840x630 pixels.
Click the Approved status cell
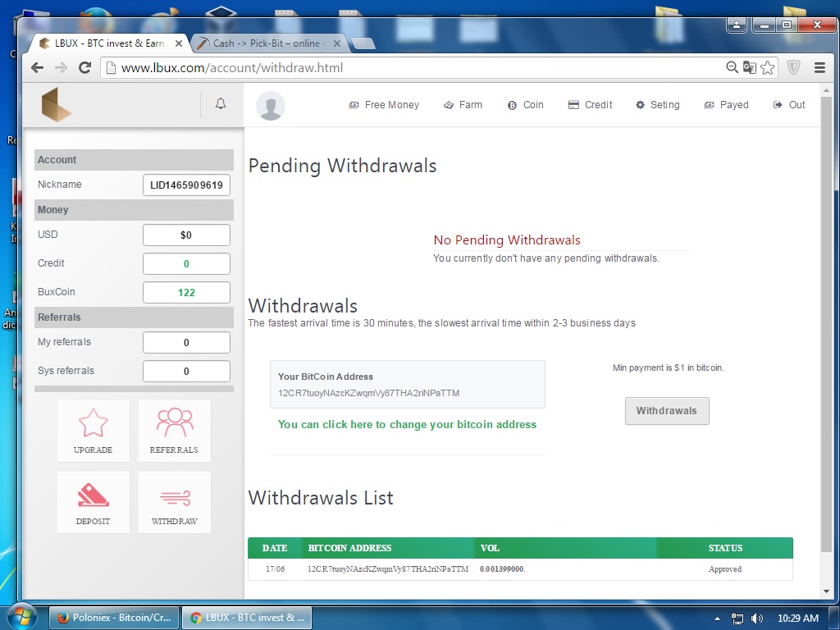725,569
